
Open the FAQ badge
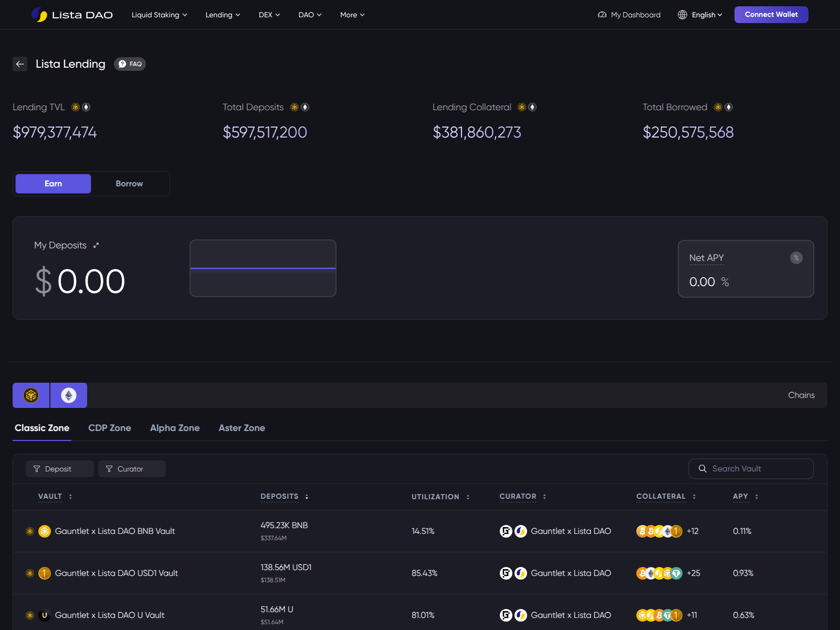[130, 64]
